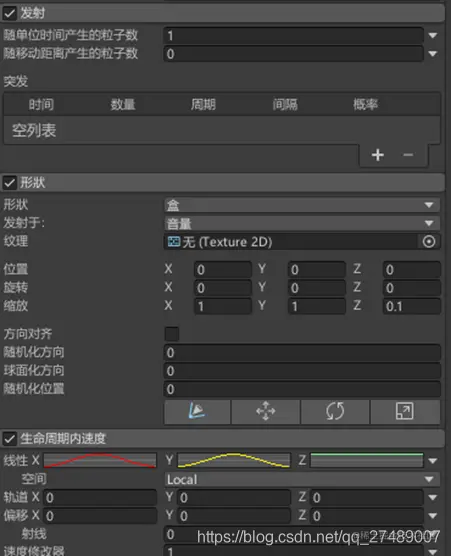Add a burst entry with the plus button
The width and height of the screenshot is (451, 556).
(x=378, y=155)
